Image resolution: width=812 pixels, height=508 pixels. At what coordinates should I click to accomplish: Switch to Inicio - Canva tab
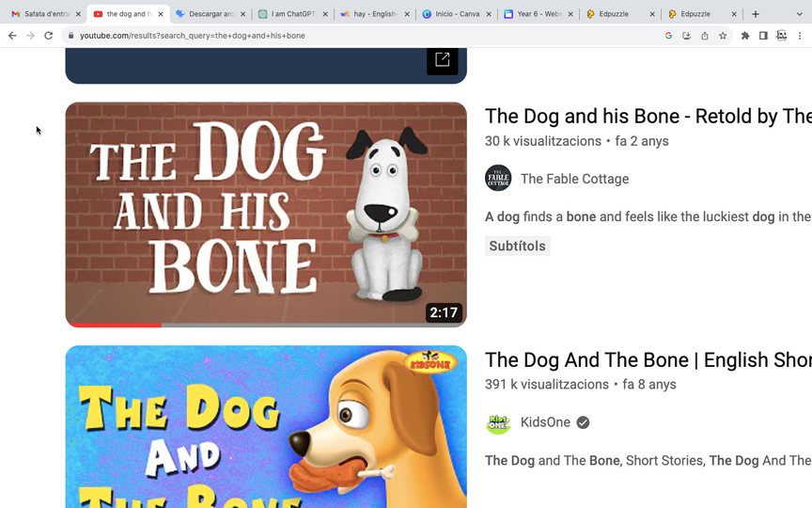point(457,14)
